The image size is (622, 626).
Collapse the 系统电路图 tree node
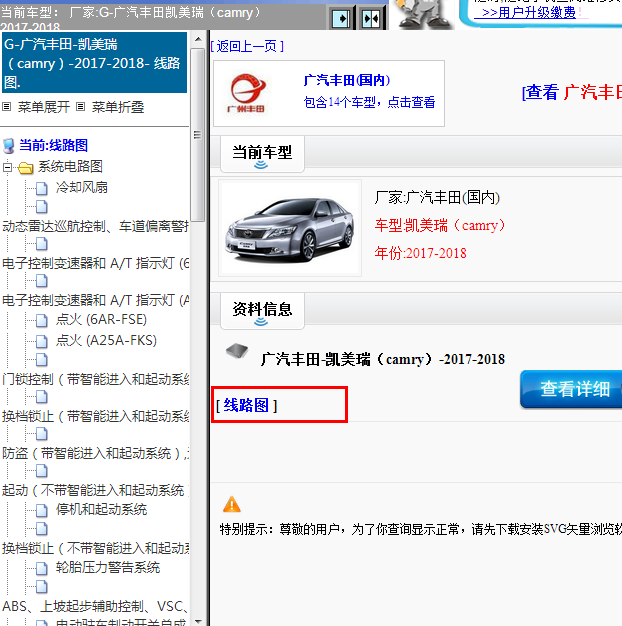[8, 168]
